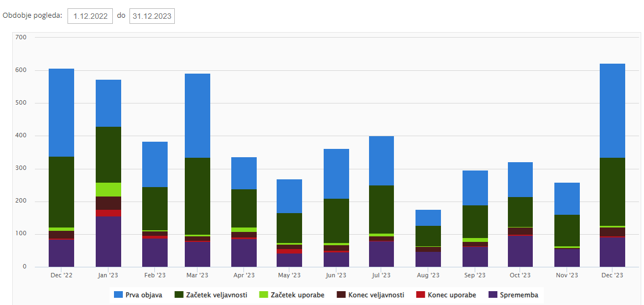The height and width of the screenshot is (305, 644).
Task: Click the purple segment of Jan '23 bar
Action: pyautogui.click(x=108, y=241)
